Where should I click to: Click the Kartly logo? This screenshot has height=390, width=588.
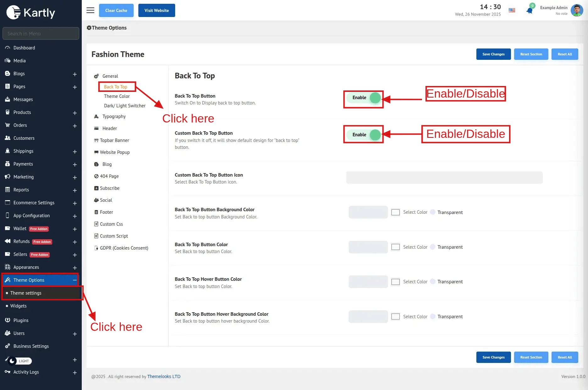[x=31, y=13]
